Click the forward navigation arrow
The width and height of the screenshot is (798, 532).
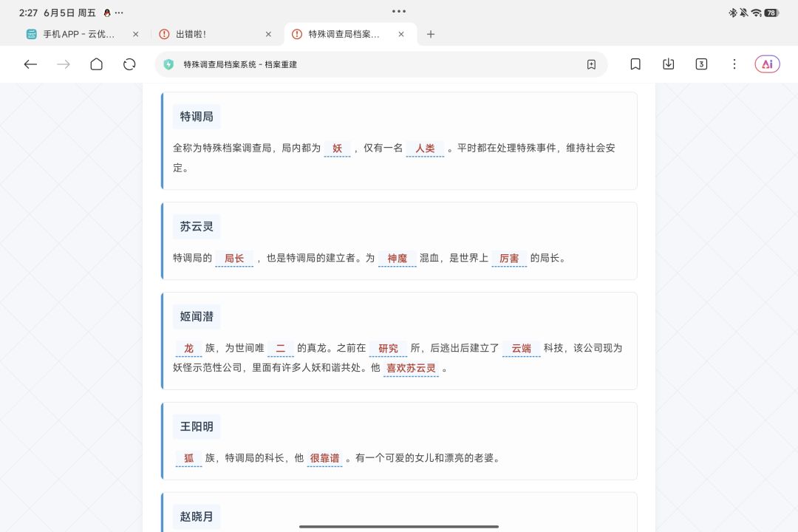[x=64, y=64]
